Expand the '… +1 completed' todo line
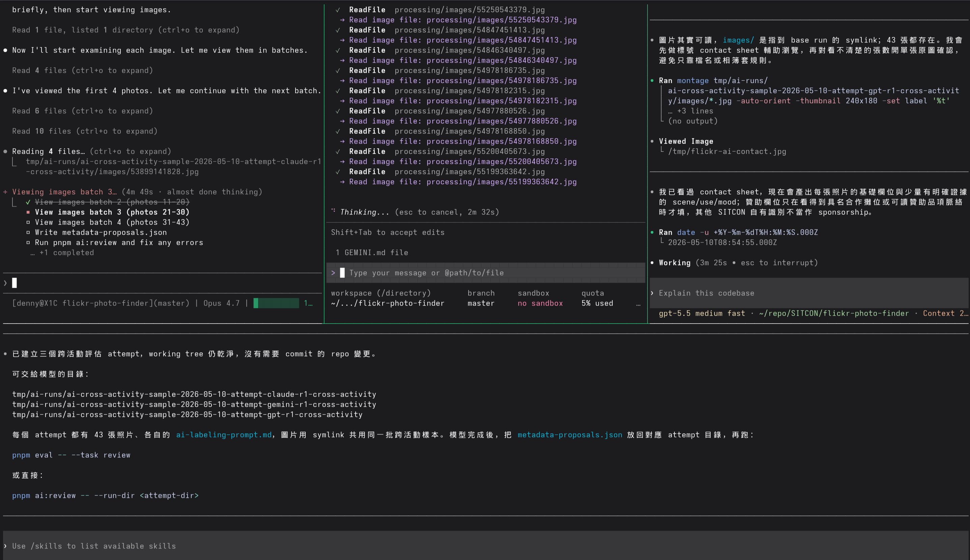The width and height of the screenshot is (970, 560). coord(62,253)
